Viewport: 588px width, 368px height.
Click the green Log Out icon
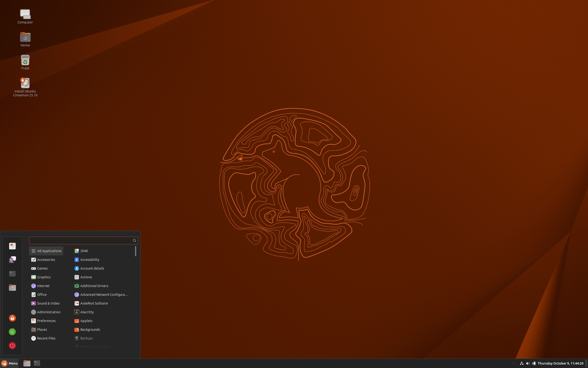point(12,332)
